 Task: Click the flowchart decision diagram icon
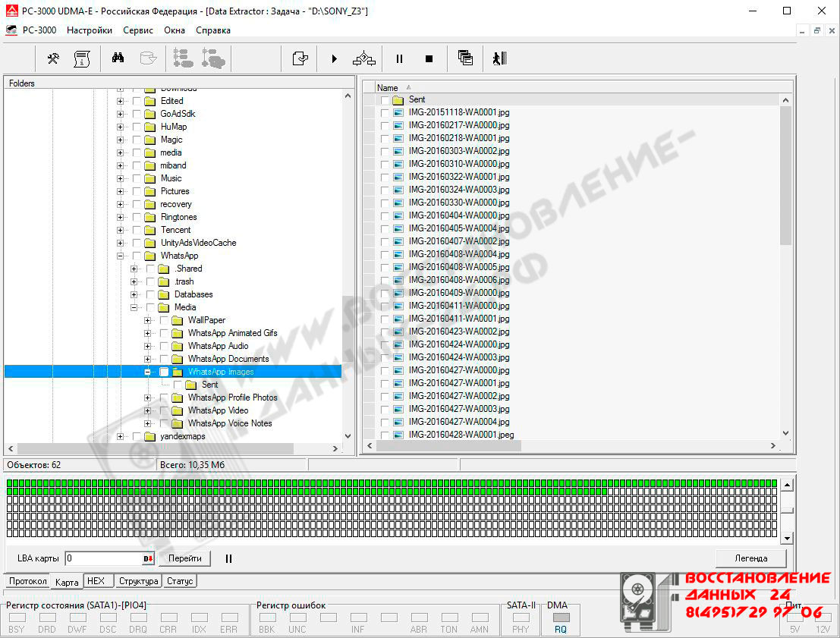pyautogui.click(x=363, y=58)
